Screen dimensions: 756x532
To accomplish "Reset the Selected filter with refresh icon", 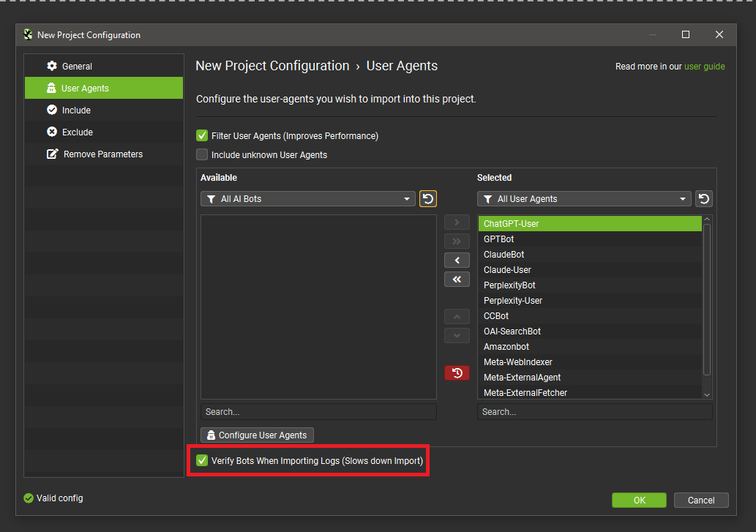I will 703,199.
